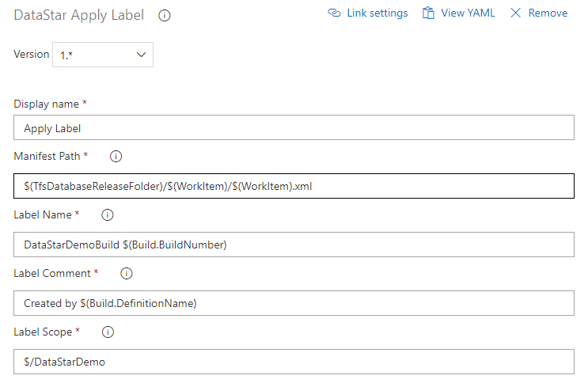Click the DataStar Apply Label heading
This screenshot has width=588, height=383.
(79, 15)
